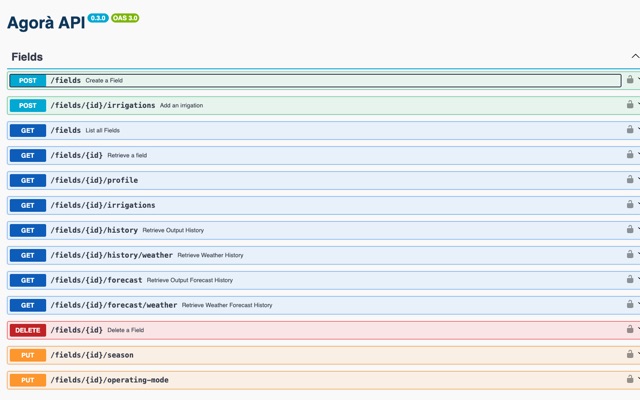Screen dimensions: 640x400
Task: Click the PUT badge of /fields/{id}/season
Action: [x=28, y=355]
